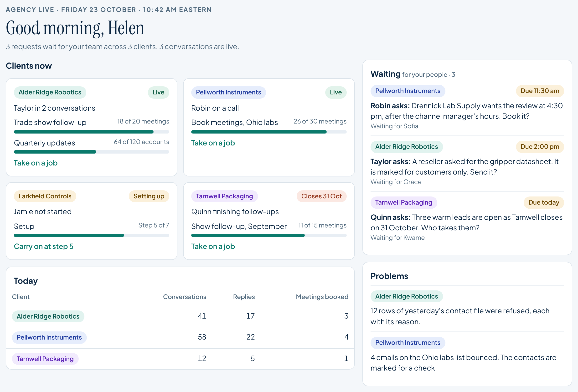
Task: Click the Replies column header
Action: click(x=244, y=297)
